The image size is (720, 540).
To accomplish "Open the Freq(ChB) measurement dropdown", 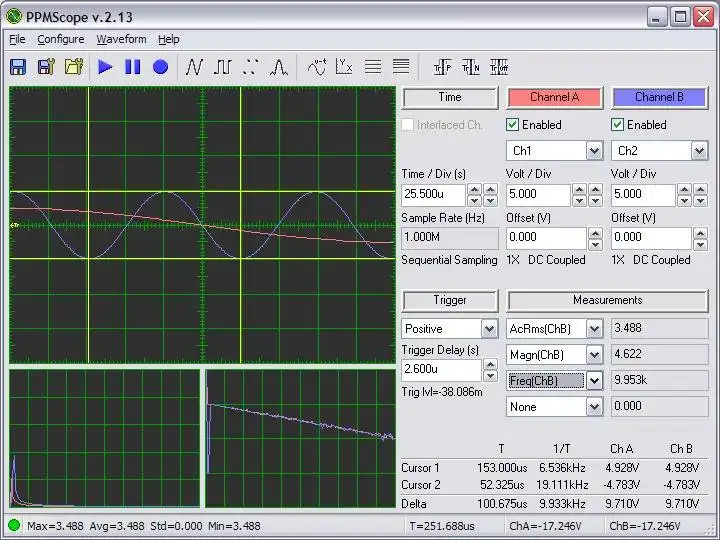I will [594, 381].
